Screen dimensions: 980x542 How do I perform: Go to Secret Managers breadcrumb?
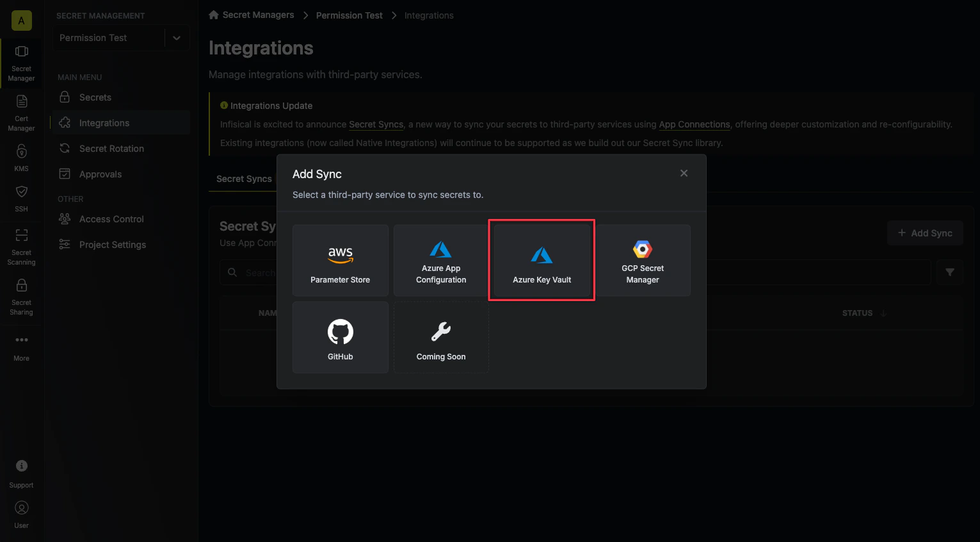coord(259,15)
